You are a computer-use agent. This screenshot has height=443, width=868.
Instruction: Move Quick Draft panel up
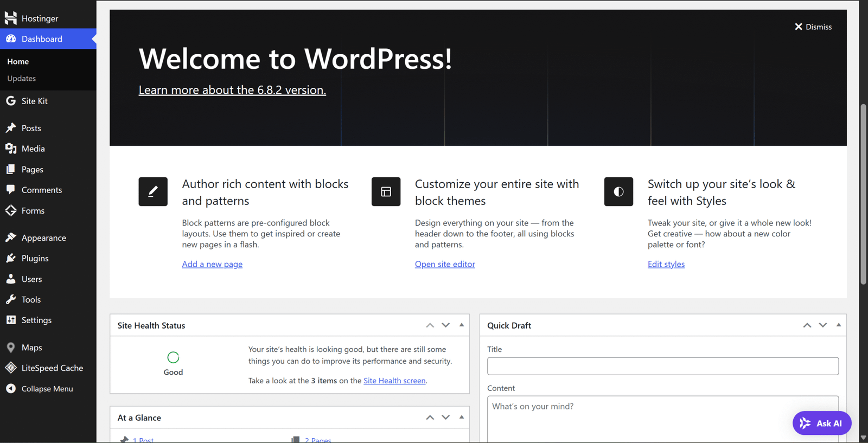(807, 325)
